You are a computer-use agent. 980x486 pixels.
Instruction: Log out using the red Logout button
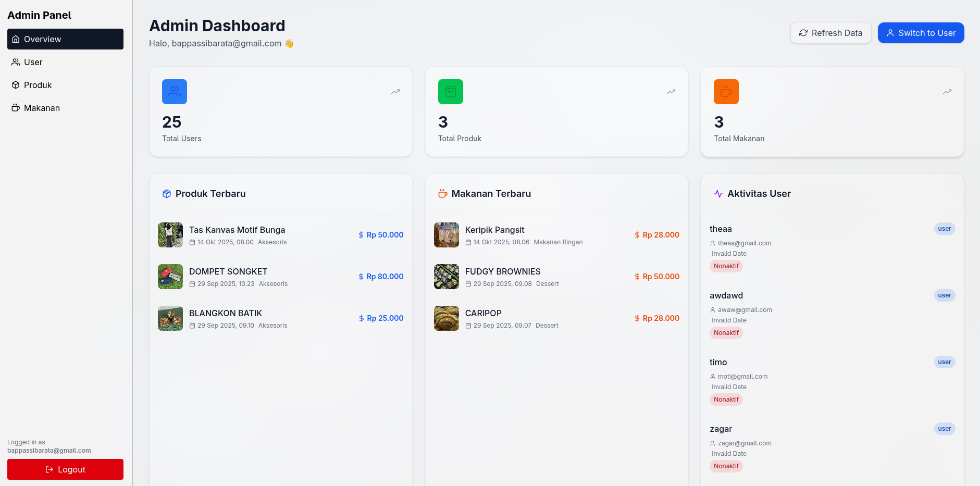[x=65, y=469]
